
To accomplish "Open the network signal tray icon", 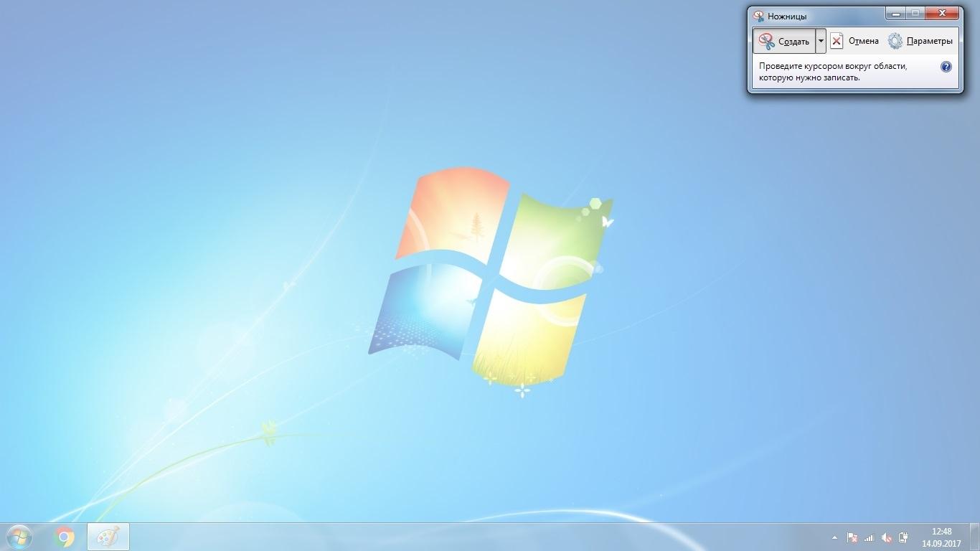I will (x=870, y=537).
